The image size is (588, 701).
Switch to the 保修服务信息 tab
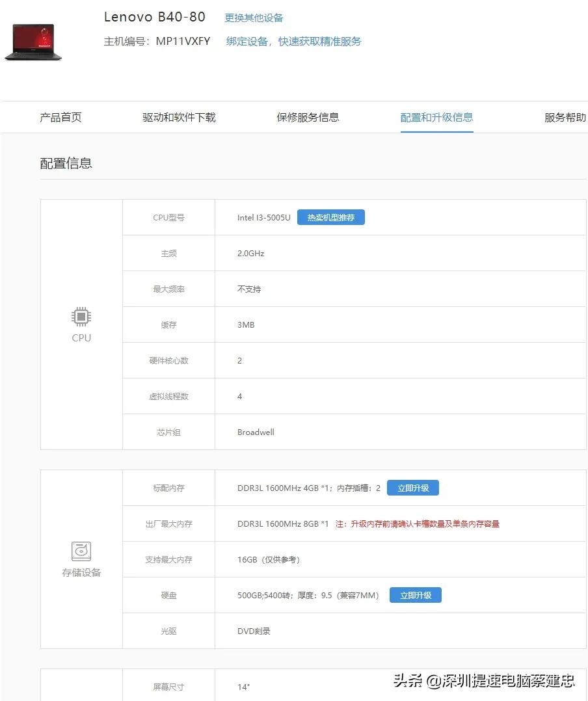pyautogui.click(x=307, y=117)
